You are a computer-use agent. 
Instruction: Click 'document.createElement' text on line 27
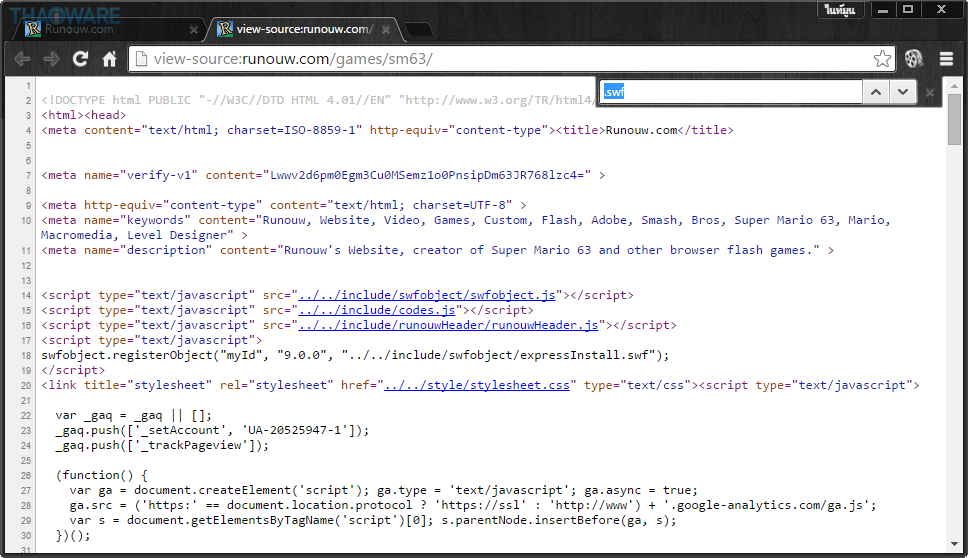click(x=212, y=490)
